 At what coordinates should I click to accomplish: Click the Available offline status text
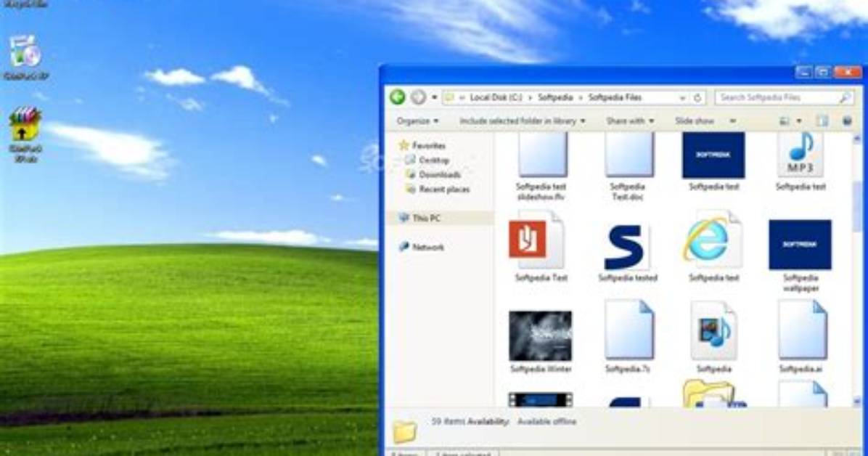546,422
